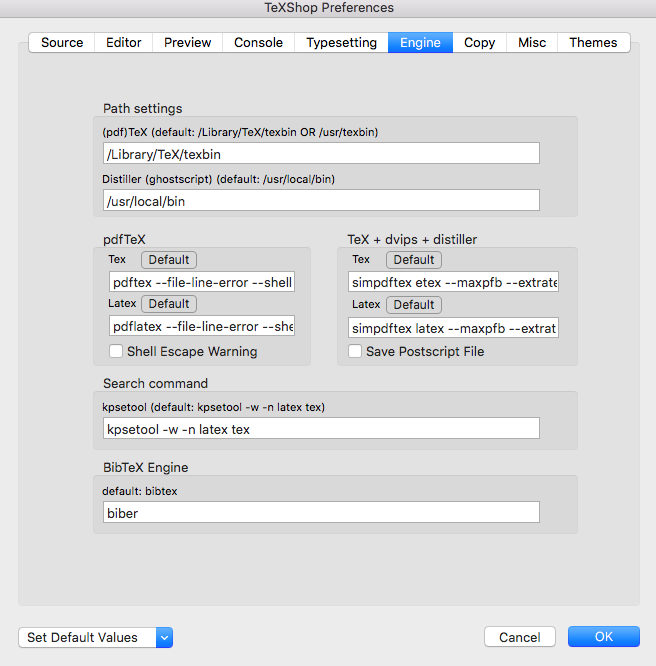Click the simpdftex etex command field
656x666 pixels.
[453, 282]
